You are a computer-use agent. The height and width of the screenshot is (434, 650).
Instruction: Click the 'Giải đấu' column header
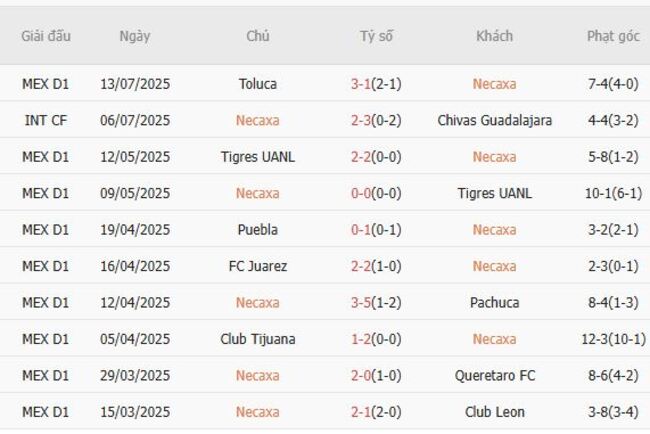(46, 36)
